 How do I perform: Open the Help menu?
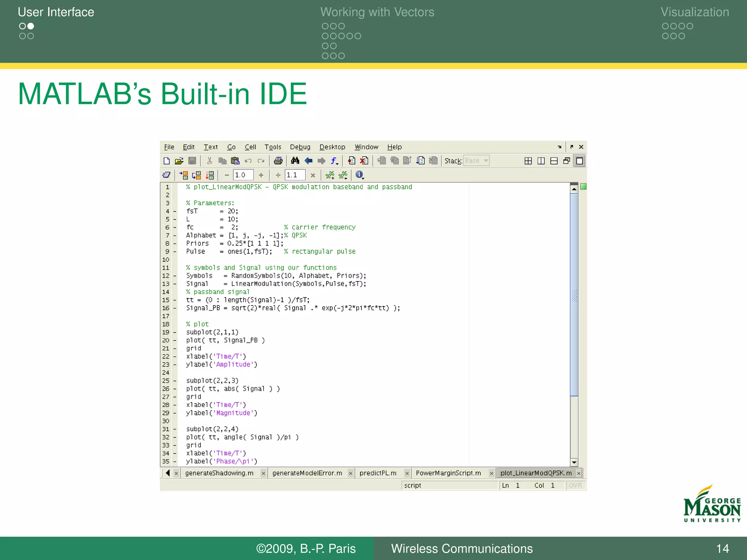(x=394, y=147)
